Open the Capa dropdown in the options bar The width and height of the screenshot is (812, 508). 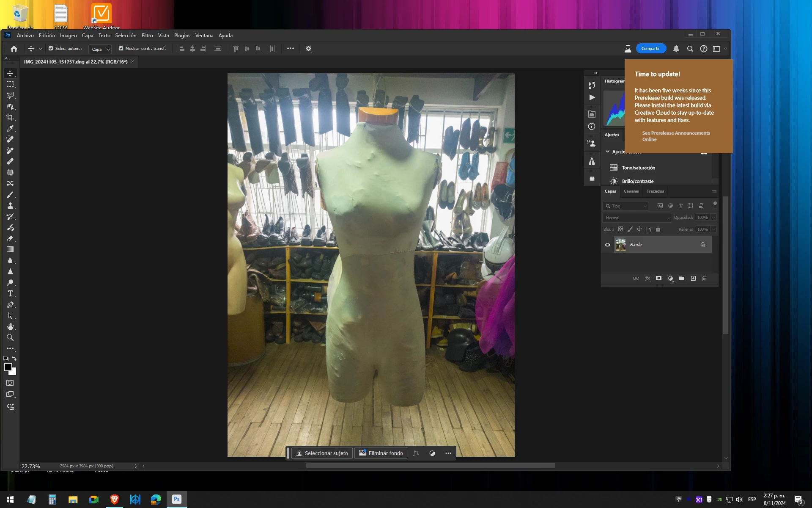(100, 49)
